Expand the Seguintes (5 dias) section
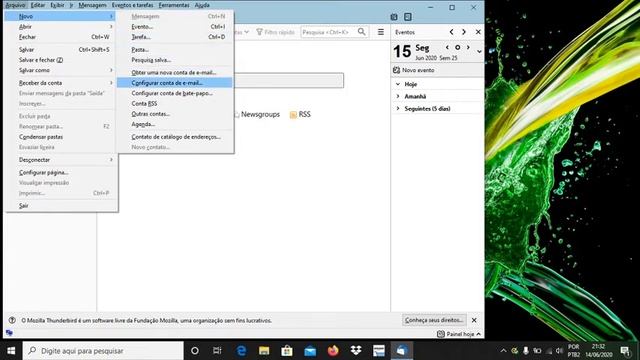 (398, 109)
